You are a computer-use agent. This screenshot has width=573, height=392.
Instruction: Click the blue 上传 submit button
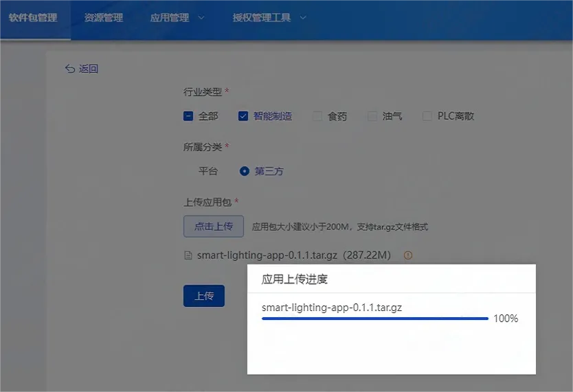[x=204, y=296]
